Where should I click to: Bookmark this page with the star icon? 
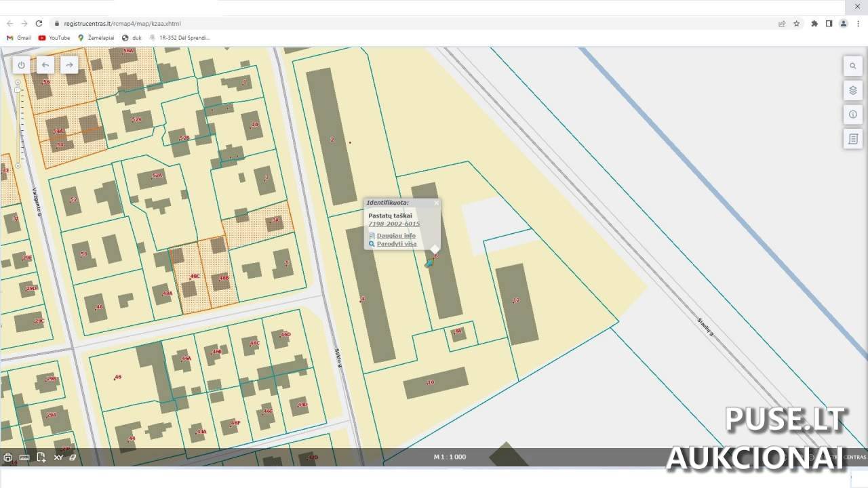coord(797,24)
